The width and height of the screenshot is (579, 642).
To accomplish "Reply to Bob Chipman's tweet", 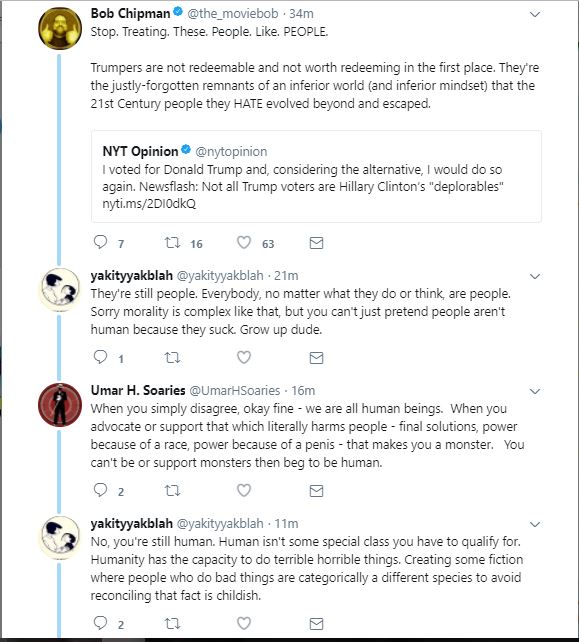I will click(100, 242).
